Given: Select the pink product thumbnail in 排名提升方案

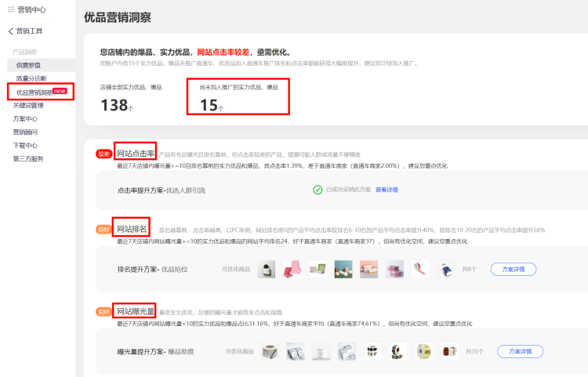Looking at the screenshot, I should [x=292, y=270].
